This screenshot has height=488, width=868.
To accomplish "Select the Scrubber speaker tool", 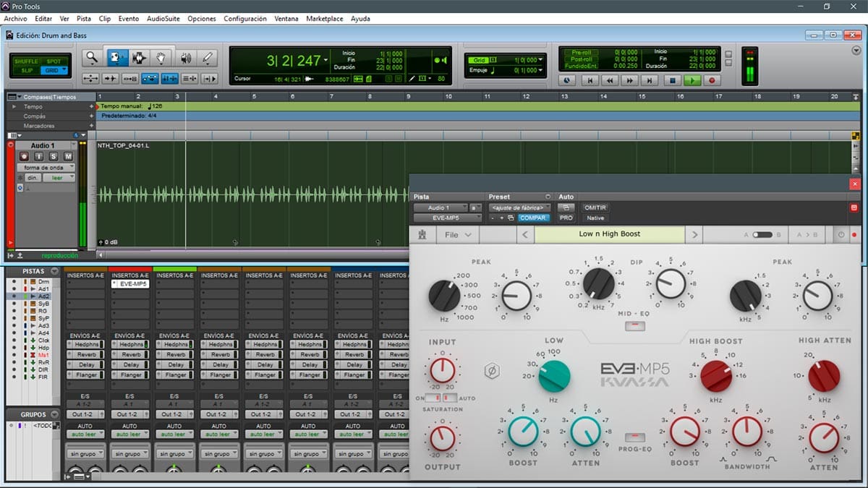I will [186, 58].
